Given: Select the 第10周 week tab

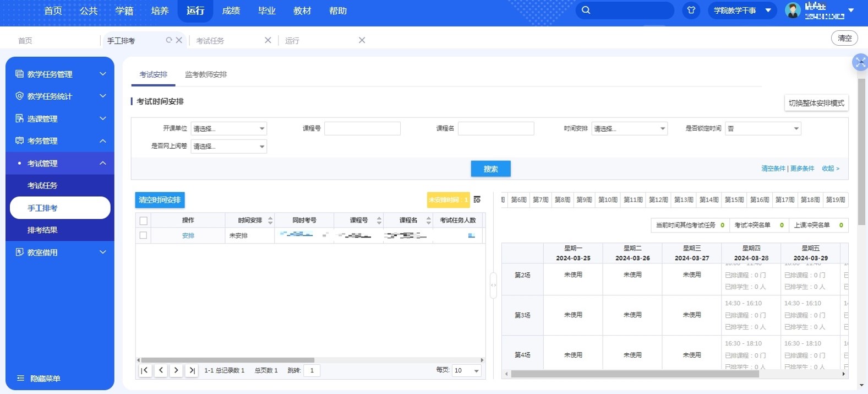Looking at the screenshot, I should pyautogui.click(x=608, y=199).
